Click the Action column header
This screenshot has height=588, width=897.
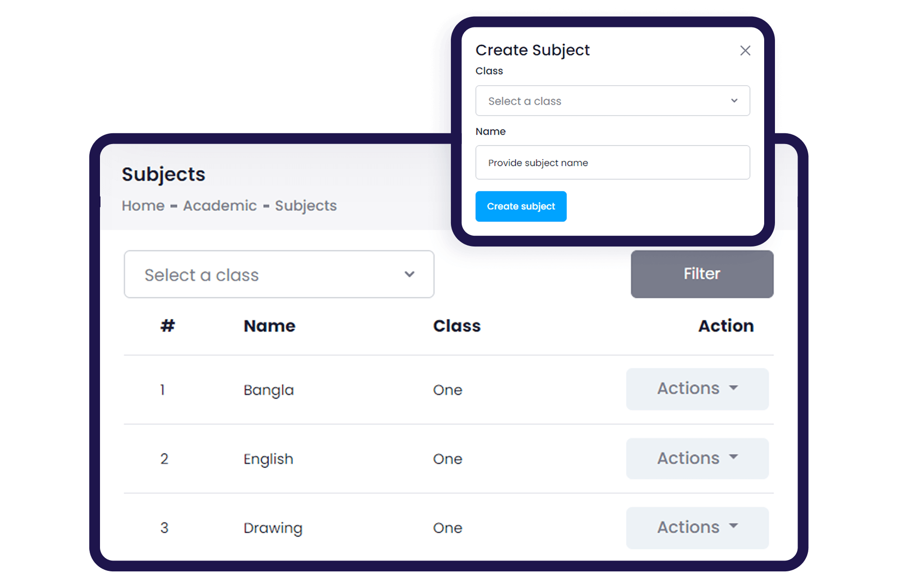click(x=725, y=326)
